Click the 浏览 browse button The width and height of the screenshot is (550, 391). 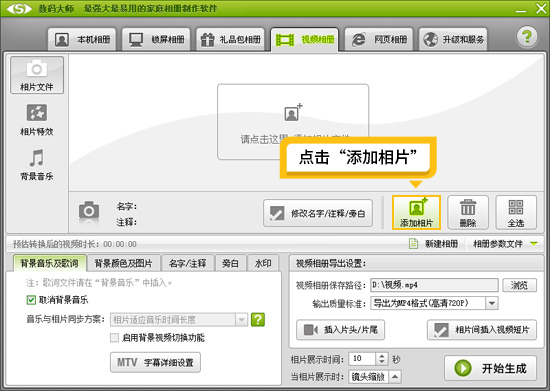(x=519, y=285)
